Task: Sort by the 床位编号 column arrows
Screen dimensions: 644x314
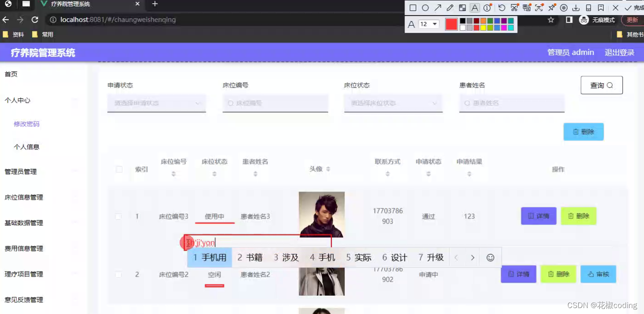Action: (x=173, y=174)
